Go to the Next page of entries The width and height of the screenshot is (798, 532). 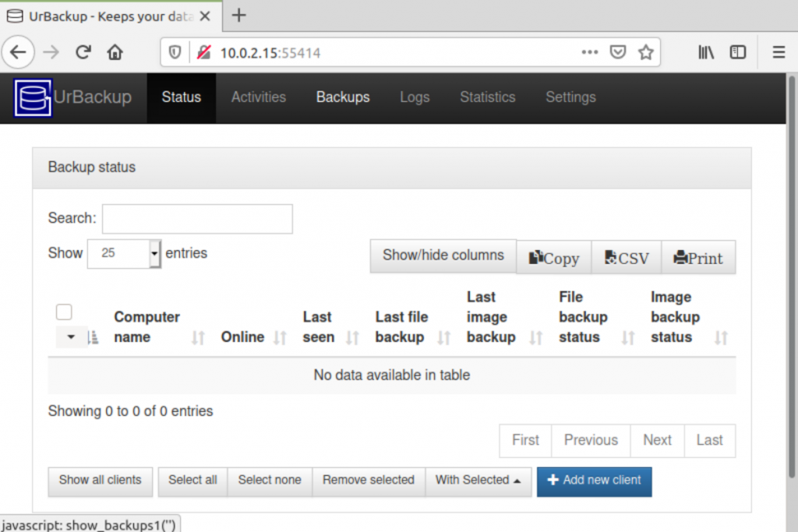(657, 440)
